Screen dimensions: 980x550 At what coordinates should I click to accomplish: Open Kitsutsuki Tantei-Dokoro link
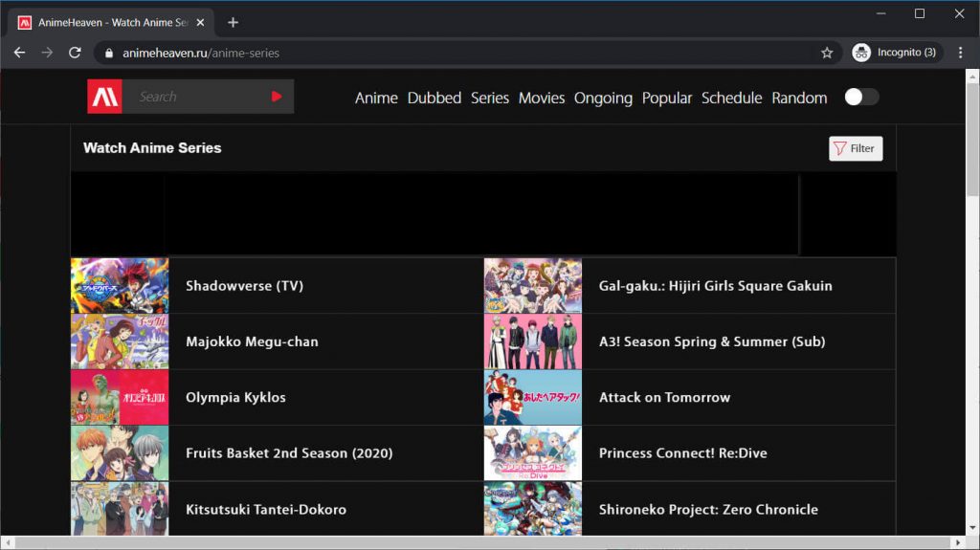tap(266, 510)
